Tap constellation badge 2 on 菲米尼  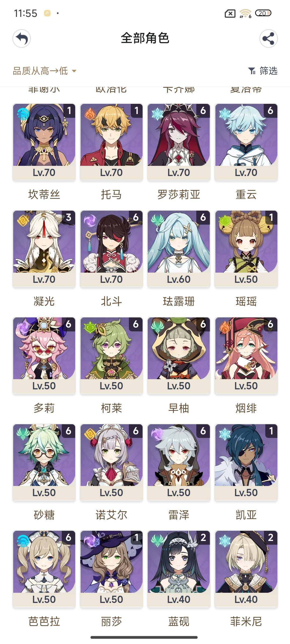tap(271, 537)
